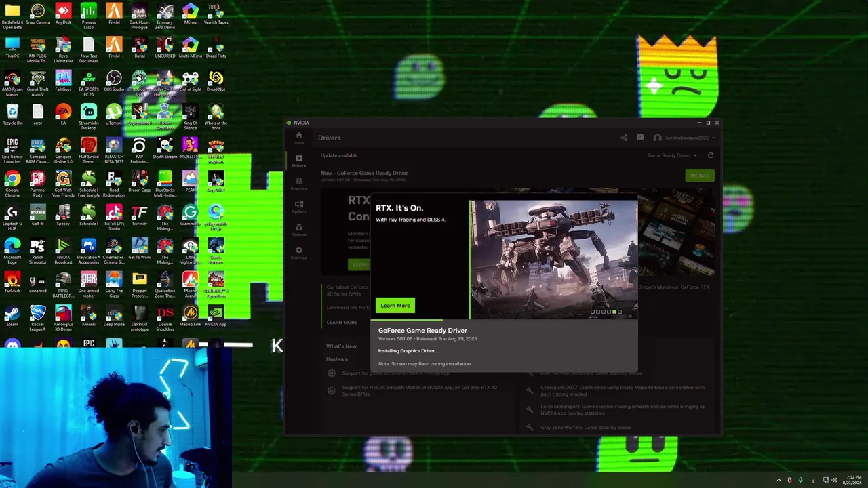This screenshot has width=868, height=488.
Task: Open Home in the NVIDIA app sidebar
Action: point(298,138)
